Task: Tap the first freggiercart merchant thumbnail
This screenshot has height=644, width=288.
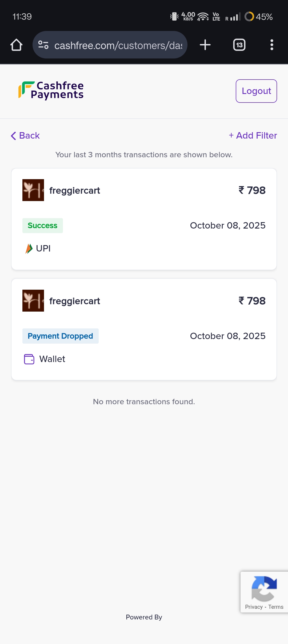Action: pyautogui.click(x=33, y=190)
